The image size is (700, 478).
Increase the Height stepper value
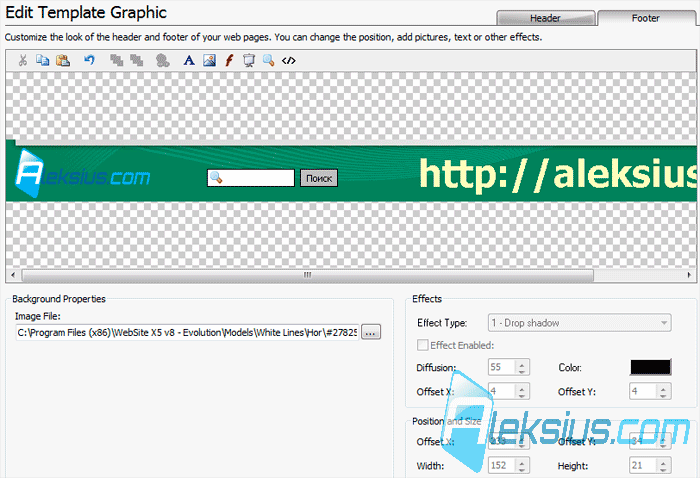pyautogui.click(x=663, y=461)
